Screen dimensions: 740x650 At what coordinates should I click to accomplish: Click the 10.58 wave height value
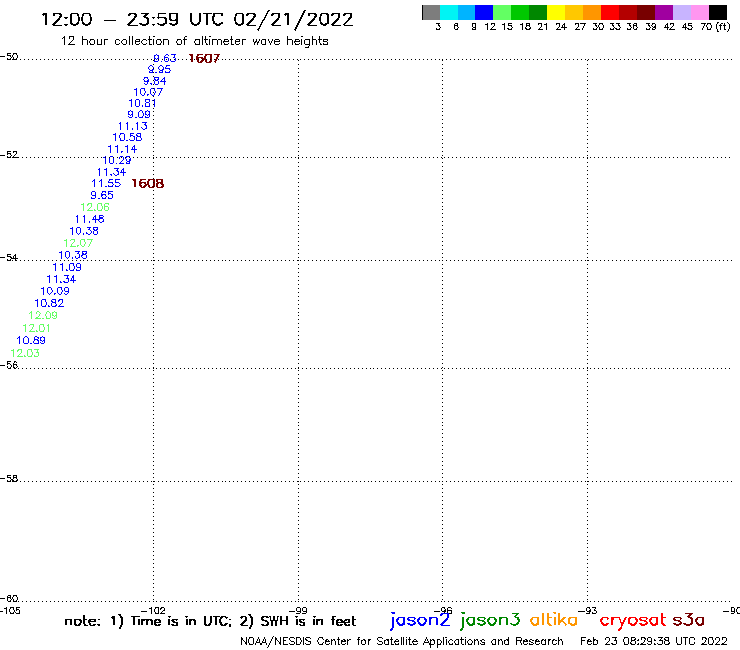(x=127, y=137)
